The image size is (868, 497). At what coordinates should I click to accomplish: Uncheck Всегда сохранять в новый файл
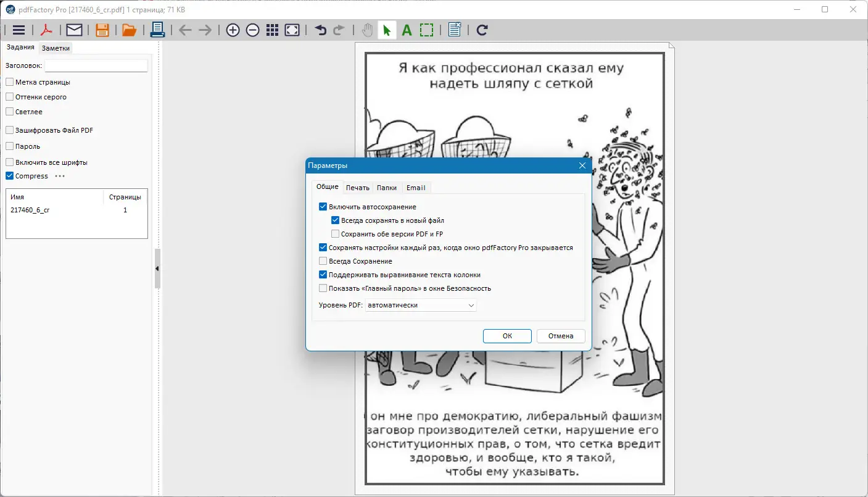click(336, 220)
